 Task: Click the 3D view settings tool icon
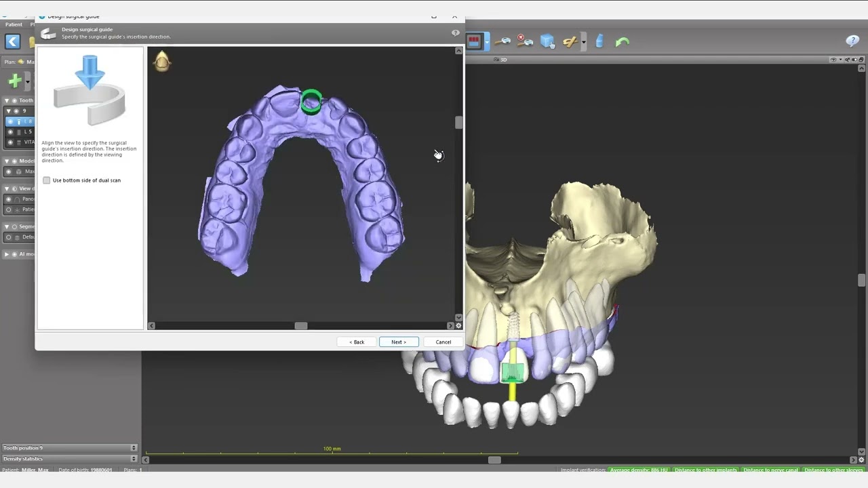847,60
